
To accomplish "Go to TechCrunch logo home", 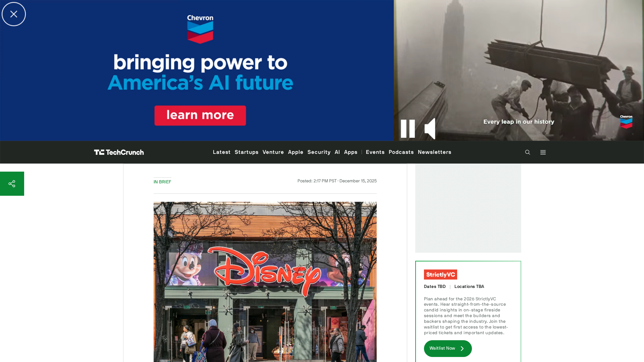I will [119, 152].
